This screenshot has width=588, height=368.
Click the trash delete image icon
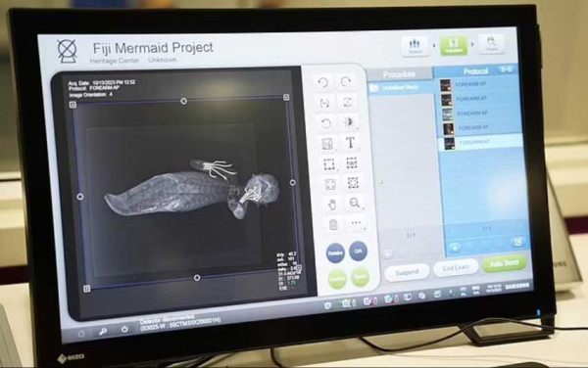click(333, 225)
